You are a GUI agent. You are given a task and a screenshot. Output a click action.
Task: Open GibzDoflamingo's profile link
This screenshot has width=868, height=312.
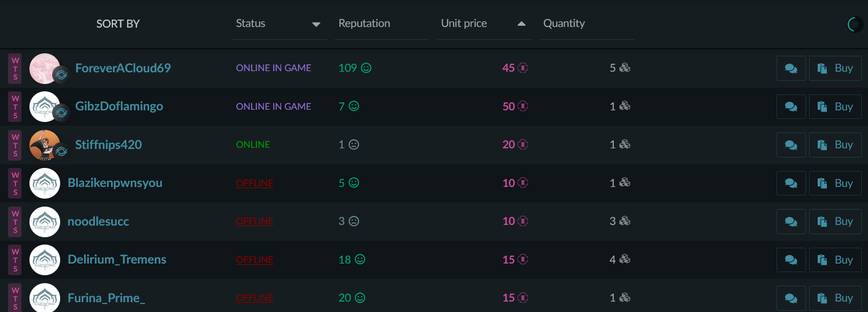[118, 107]
